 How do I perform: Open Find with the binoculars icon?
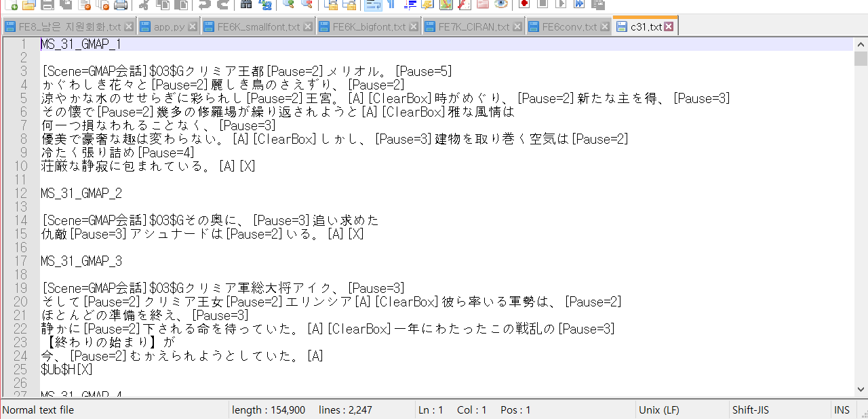click(246, 5)
